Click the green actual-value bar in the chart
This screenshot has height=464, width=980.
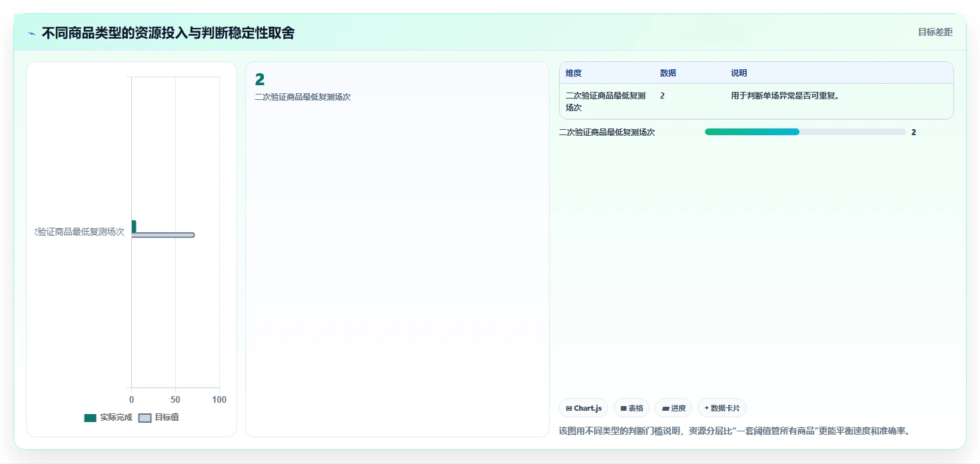click(133, 226)
